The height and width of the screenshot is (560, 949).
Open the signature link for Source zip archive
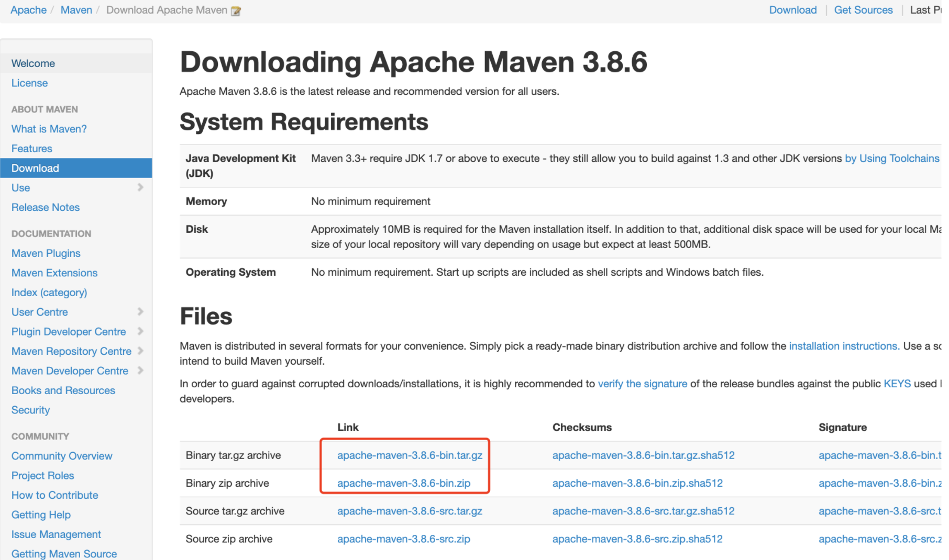880,539
